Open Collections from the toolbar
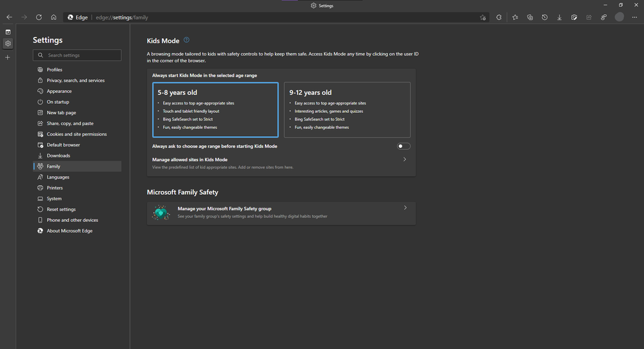The height and width of the screenshot is (349, 644). click(x=530, y=17)
